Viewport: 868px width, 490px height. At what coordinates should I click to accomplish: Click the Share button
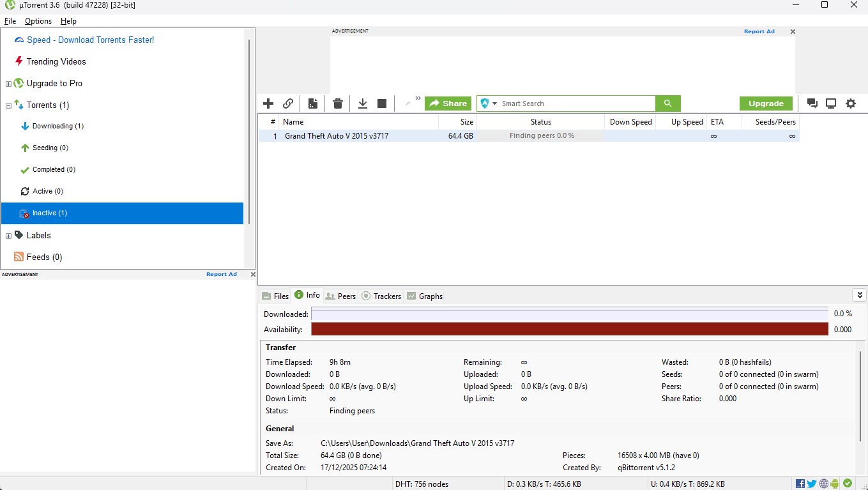coord(448,103)
